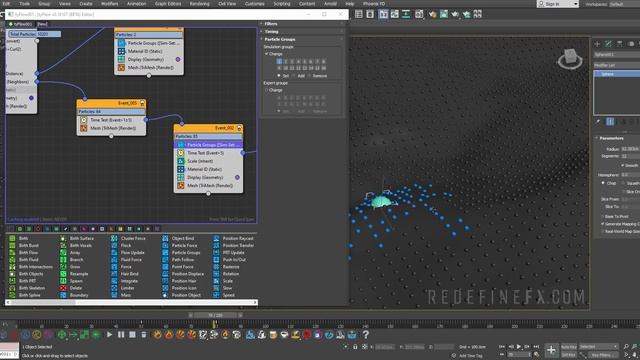
Task: Click the trash icon in Phoenix toolbar
Action: pyautogui.click(x=144, y=335)
